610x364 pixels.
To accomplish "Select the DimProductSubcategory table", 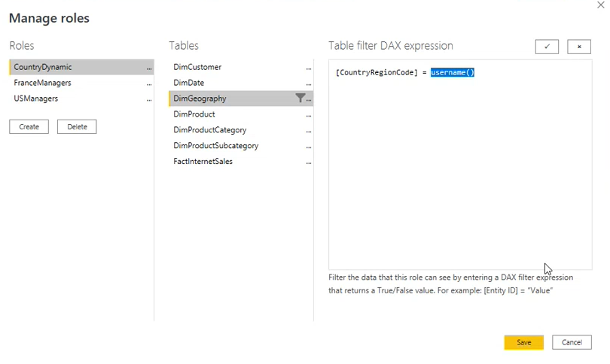I will point(215,146).
